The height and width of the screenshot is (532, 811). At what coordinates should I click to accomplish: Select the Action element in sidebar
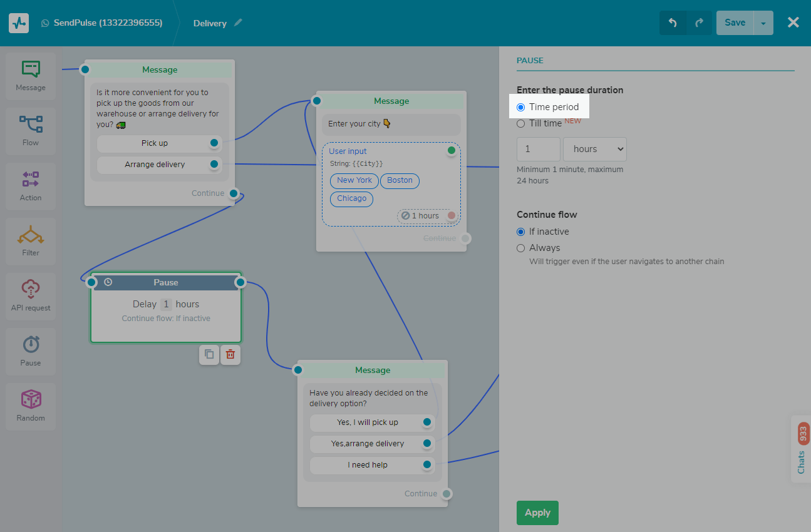click(x=31, y=187)
